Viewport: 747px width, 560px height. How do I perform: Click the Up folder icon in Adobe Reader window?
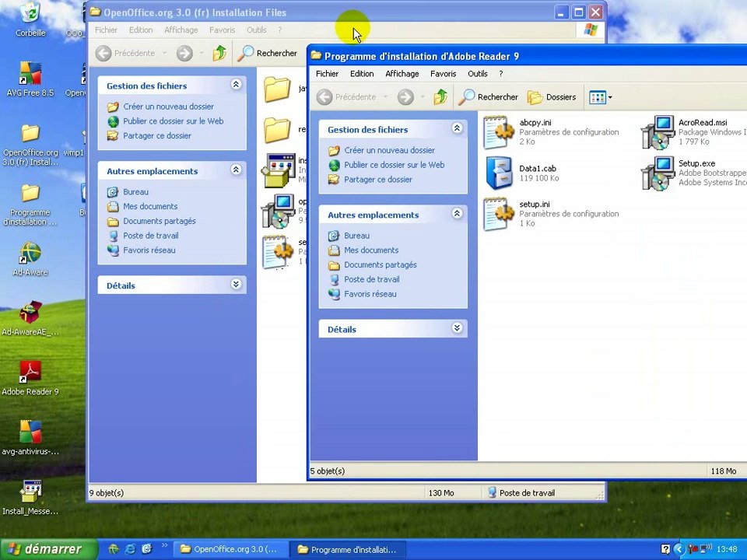pyautogui.click(x=440, y=96)
